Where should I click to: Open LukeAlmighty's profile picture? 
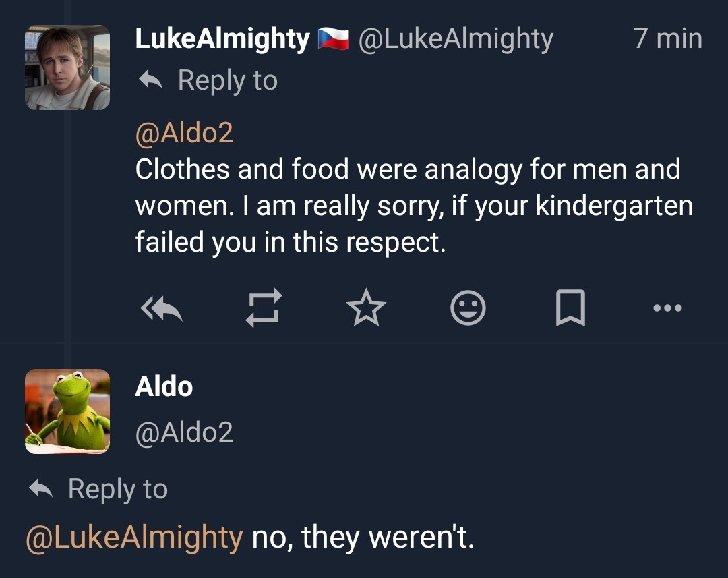point(67,67)
